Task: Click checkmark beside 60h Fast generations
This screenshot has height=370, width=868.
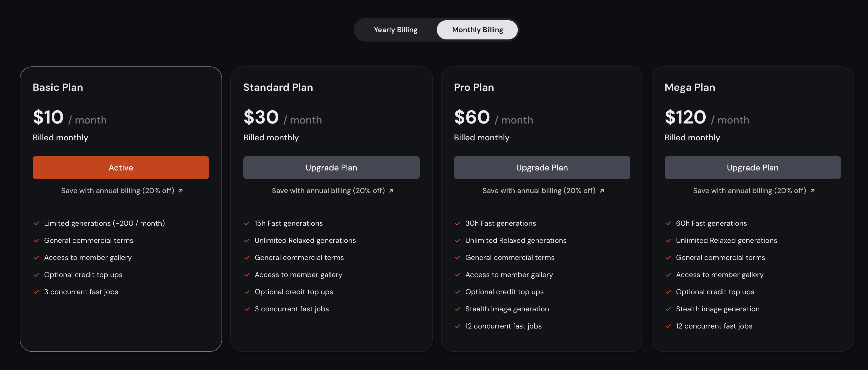Action: click(x=668, y=223)
